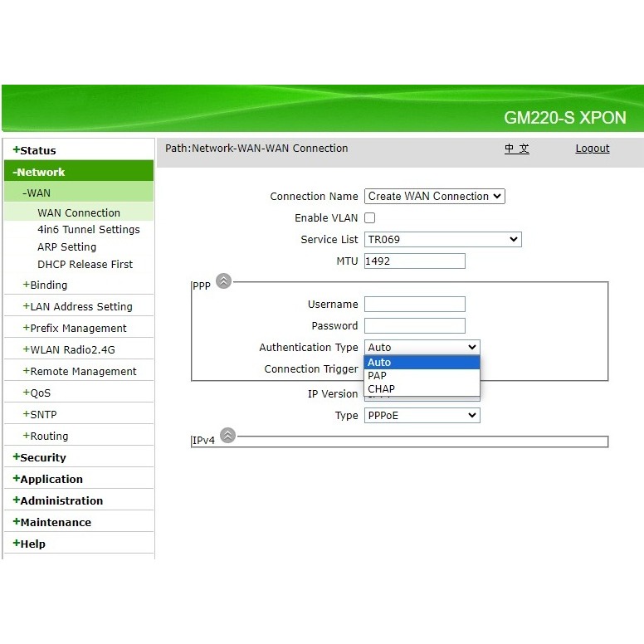Viewport: 644px width, 644px height.
Task: Collapse the IPv4 section chevron icon
Action: [227, 436]
